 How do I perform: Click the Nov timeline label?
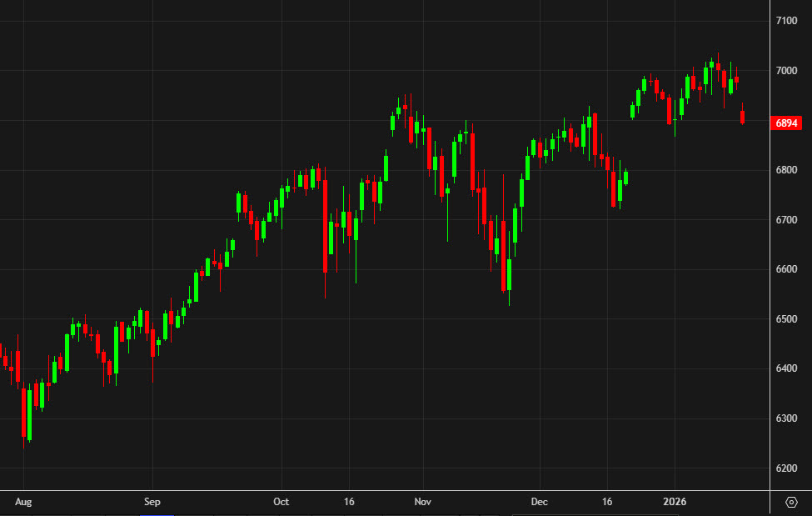[421, 502]
